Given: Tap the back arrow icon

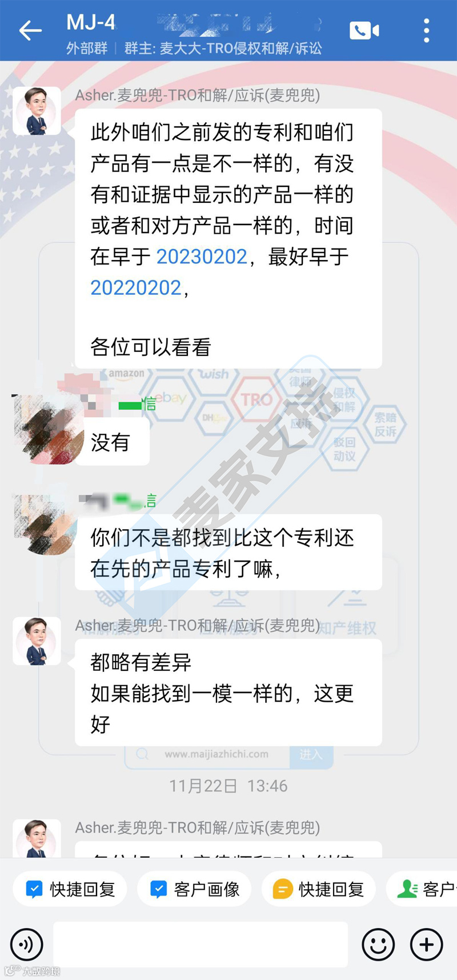Looking at the screenshot, I should click(30, 30).
